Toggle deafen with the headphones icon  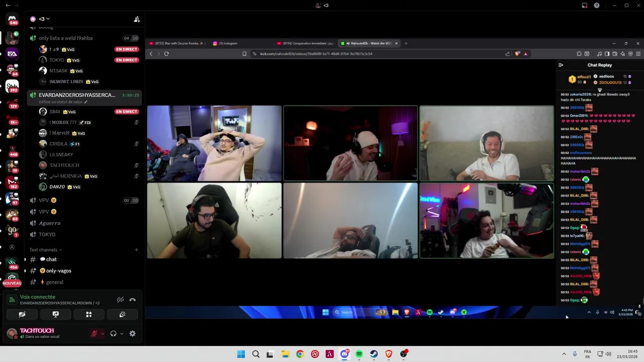click(113, 333)
